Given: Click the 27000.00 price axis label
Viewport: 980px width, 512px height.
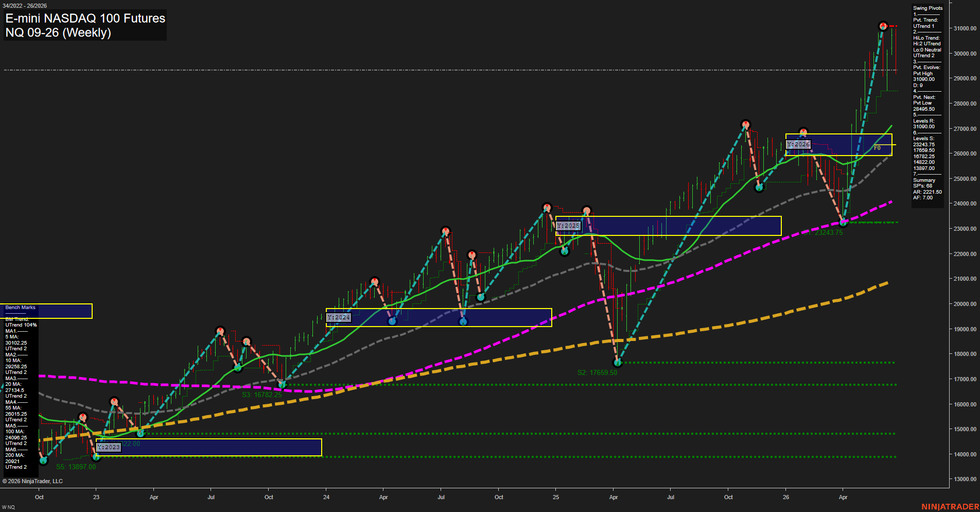Looking at the screenshot, I should point(965,129).
